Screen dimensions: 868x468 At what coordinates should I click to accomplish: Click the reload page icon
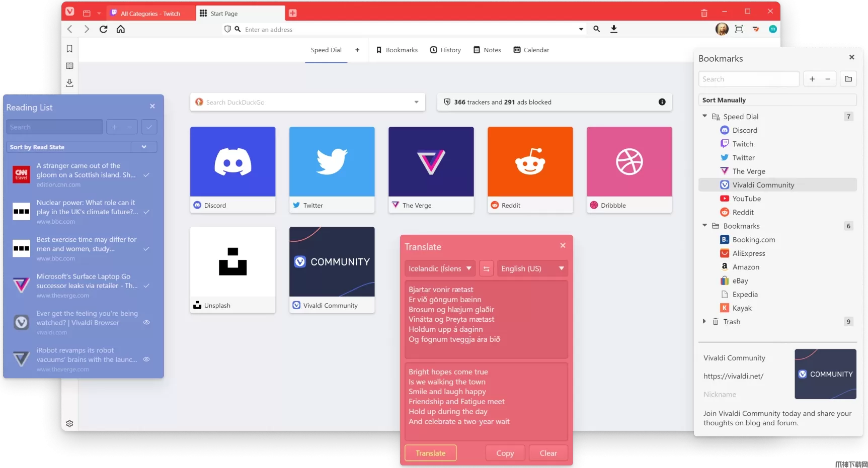pos(104,29)
